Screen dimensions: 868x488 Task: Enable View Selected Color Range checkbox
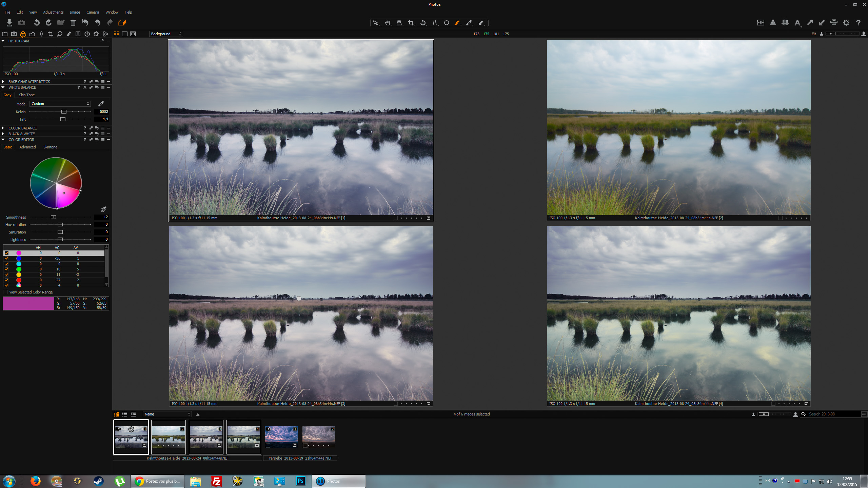point(5,292)
